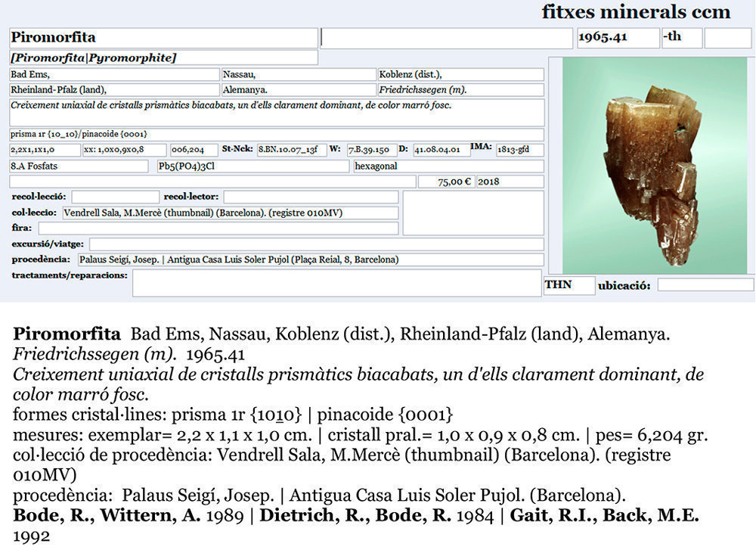Viewport: 756px width, 550px height.
Task: Click the empty recol·lector field
Action: [x=310, y=197]
